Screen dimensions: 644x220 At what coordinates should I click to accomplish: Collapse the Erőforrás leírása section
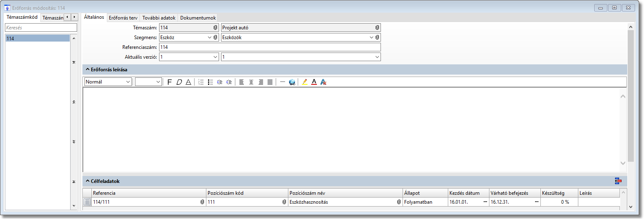coord(88,70)
